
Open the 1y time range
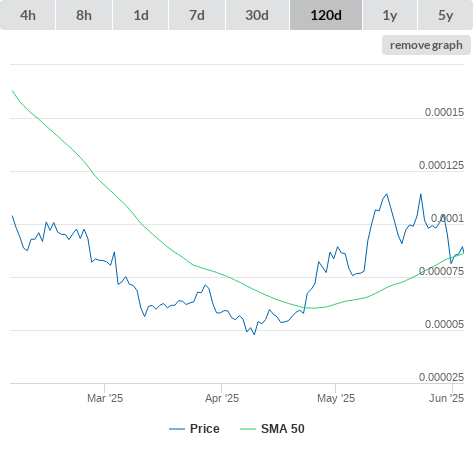click(x=390, y=15)
